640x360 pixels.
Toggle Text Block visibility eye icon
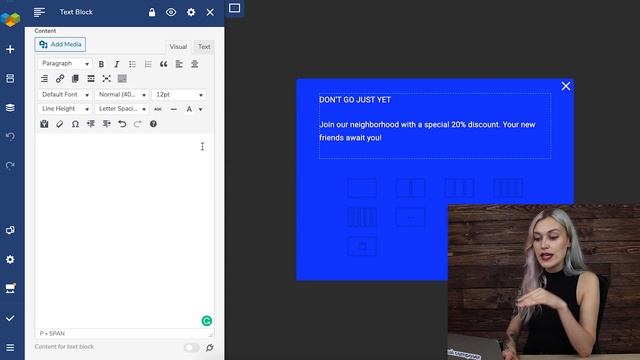pyautogui.click(x=171, y=12)
